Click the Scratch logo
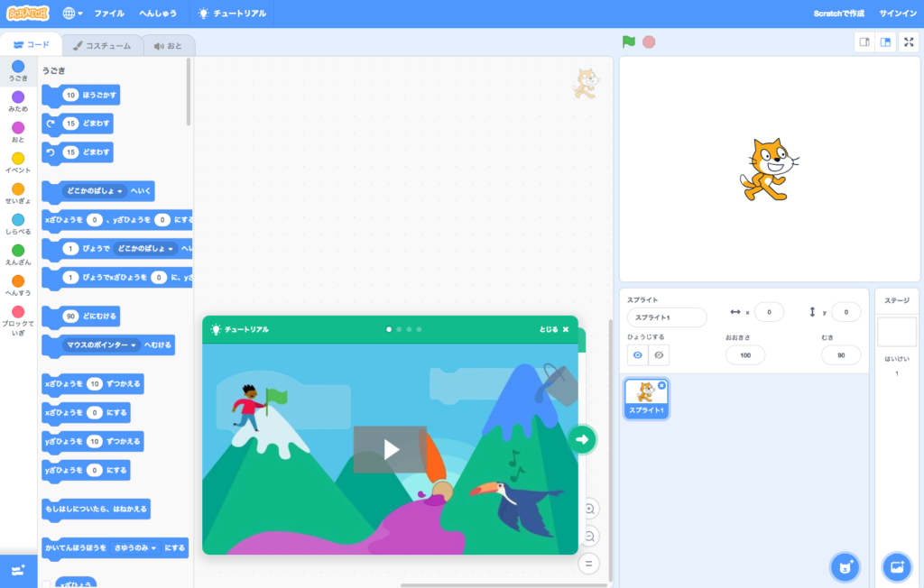The width and height of the screenshot is (924, 588). (x=27, y=13)
